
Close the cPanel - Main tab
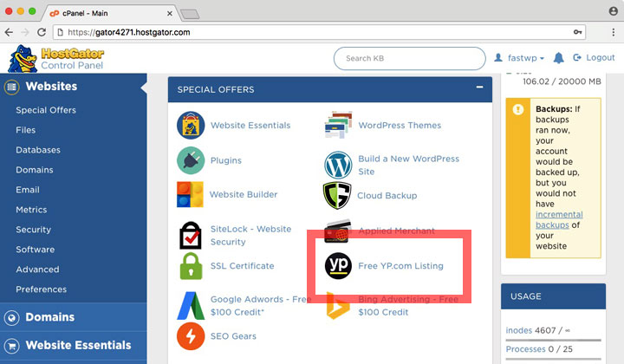[170, 14]
